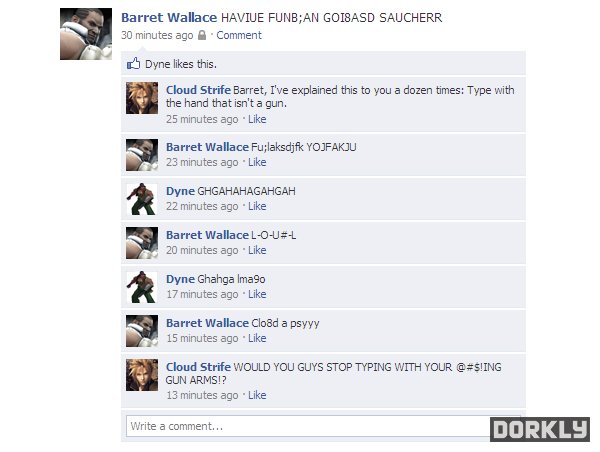Click Cloud Strife's avatar on the first comment
Screen dimensions: 600x452
pyautogui.click(x=142, y=98)
